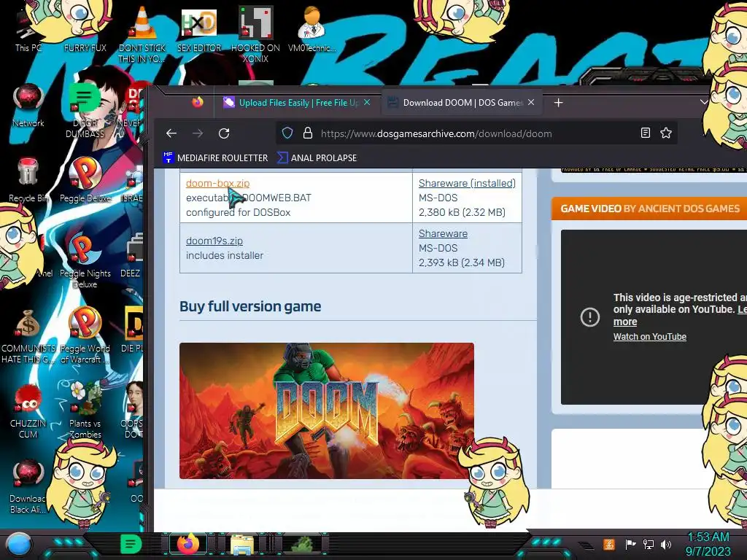View site security padlock info

tap(308, 133)
